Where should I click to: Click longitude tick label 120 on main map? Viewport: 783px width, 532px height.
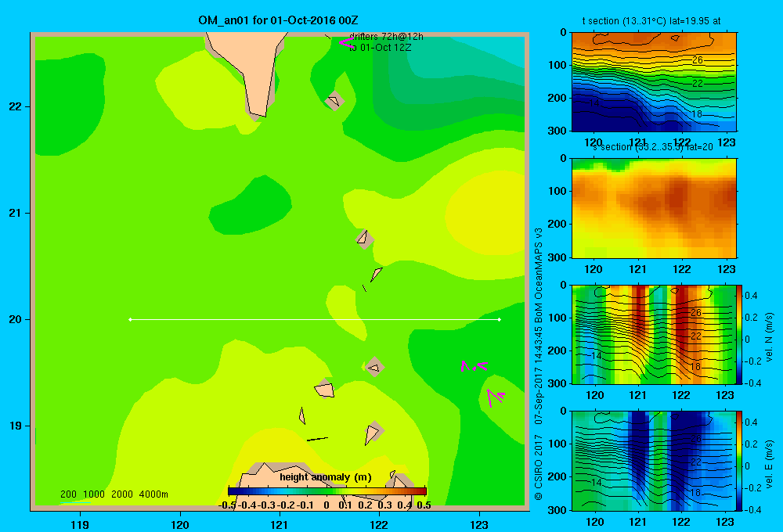180,524
